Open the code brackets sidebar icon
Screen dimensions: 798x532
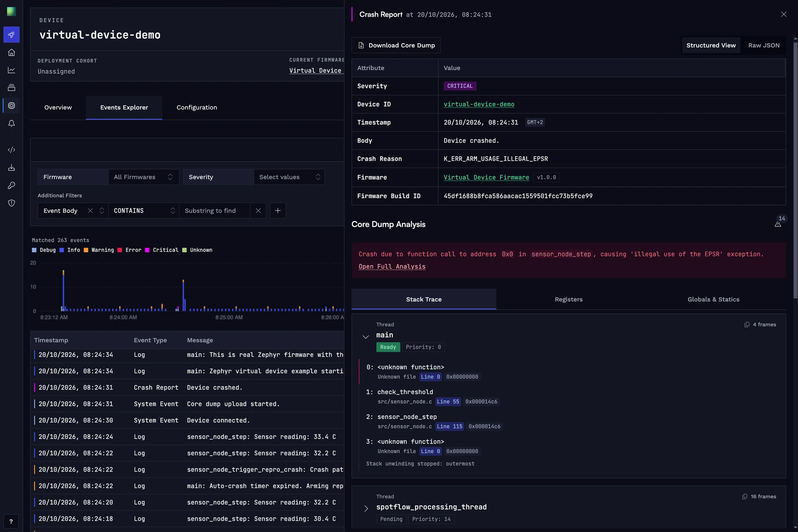tap(11, 150)
